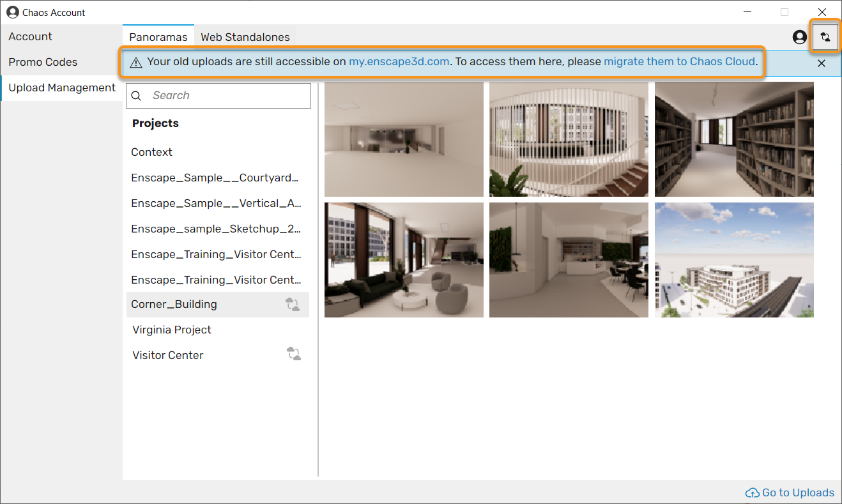The height and width of the screenshot is (504, 842).
Task: Select the Corner_Building project
Action: tap(218, 305)
